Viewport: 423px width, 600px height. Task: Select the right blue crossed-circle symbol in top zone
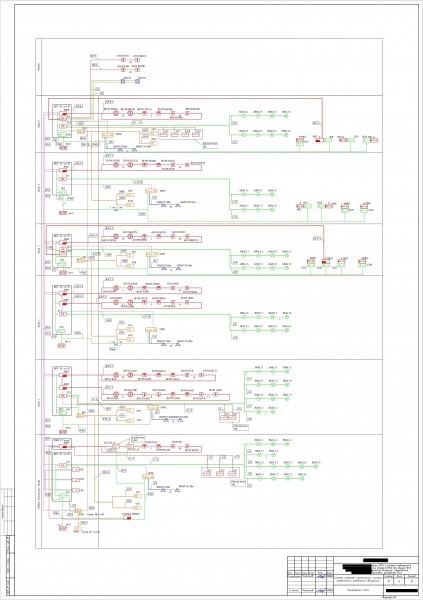[x=138, y=81]
